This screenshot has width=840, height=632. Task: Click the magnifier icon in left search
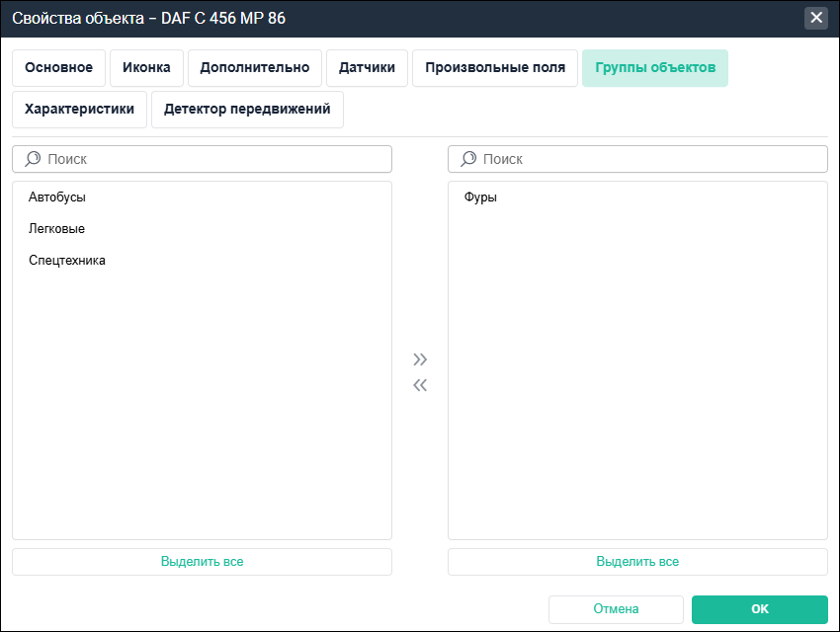(x=33, y=159)
